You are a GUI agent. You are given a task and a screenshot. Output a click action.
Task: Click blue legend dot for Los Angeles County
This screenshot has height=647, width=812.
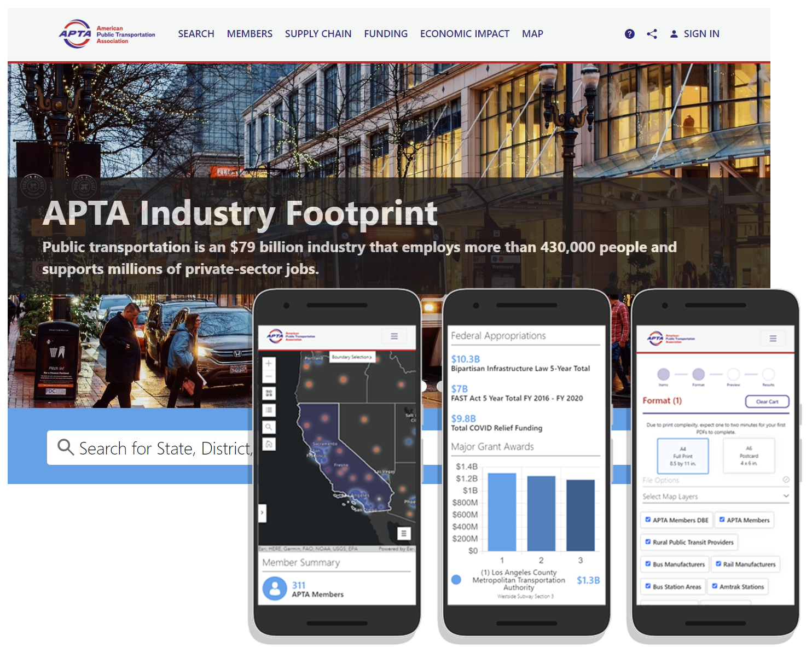click(456, 580)
